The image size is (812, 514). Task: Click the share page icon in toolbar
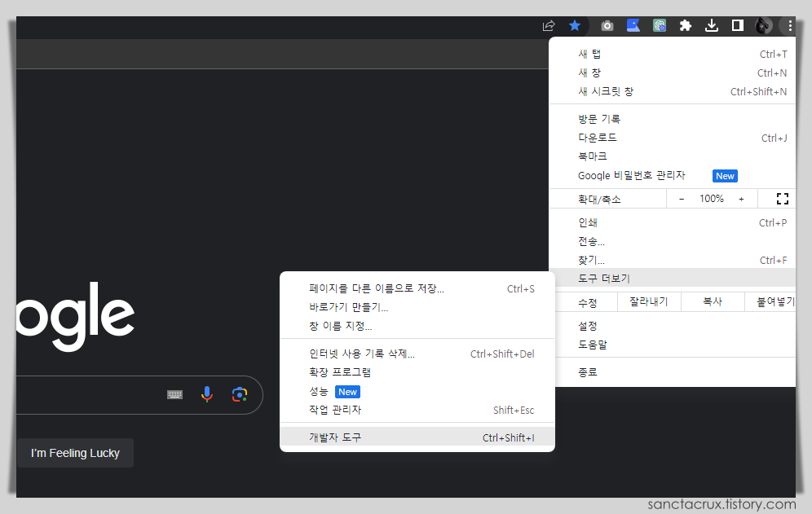point(549,25)
